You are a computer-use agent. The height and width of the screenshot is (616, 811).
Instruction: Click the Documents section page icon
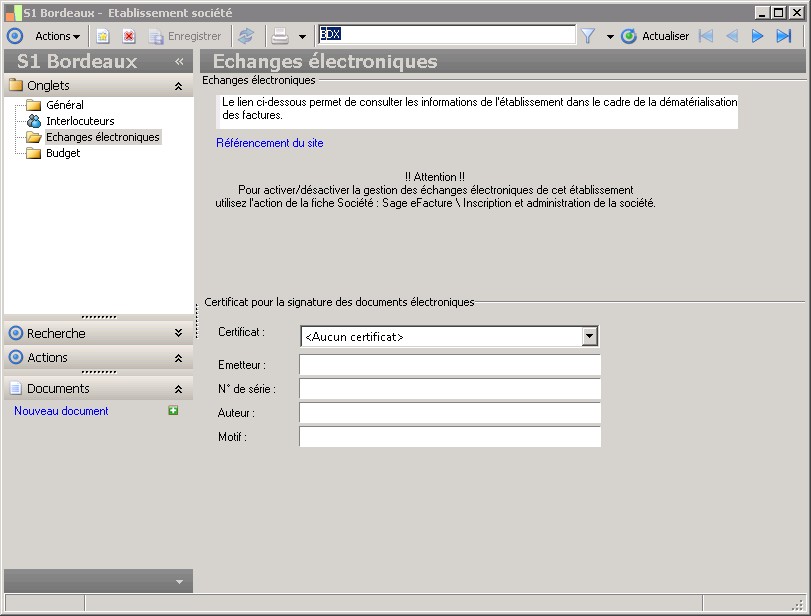click(x=16, y=388)
